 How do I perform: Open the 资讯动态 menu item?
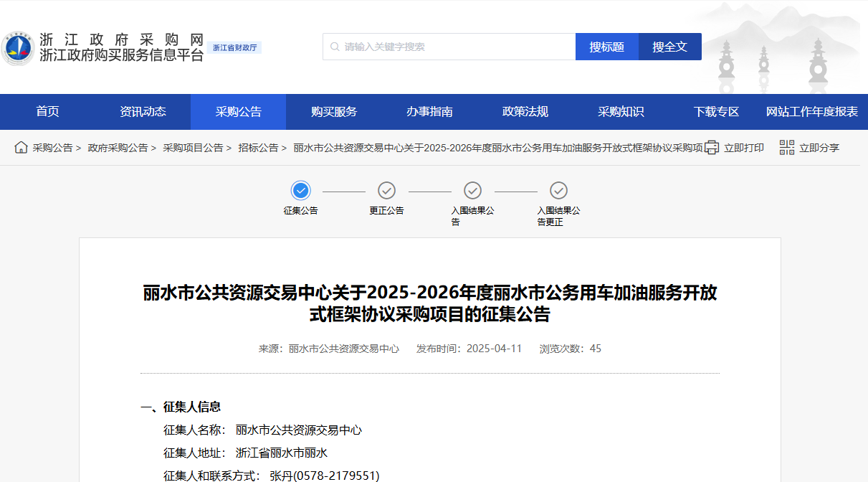(143, 111)
